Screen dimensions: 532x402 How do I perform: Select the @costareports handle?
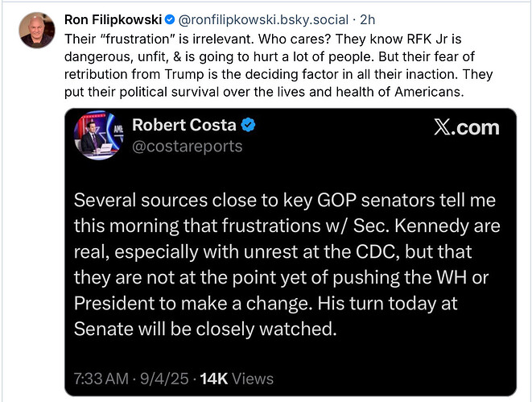point(188,147)
